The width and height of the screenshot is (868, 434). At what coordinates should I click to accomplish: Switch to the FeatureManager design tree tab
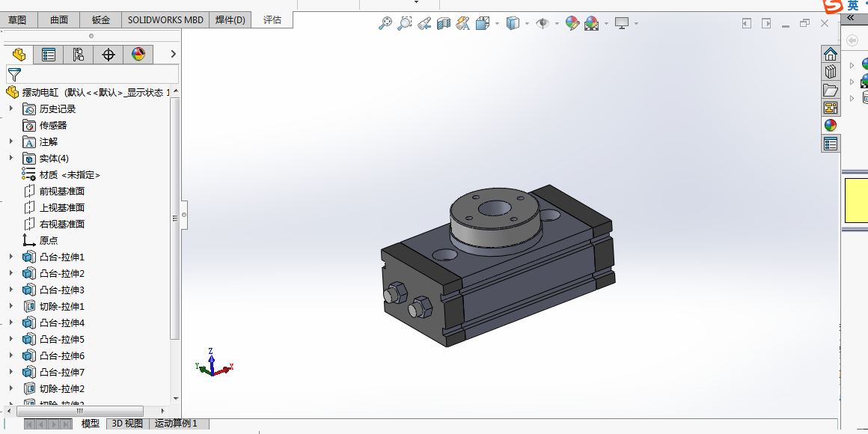19,54
